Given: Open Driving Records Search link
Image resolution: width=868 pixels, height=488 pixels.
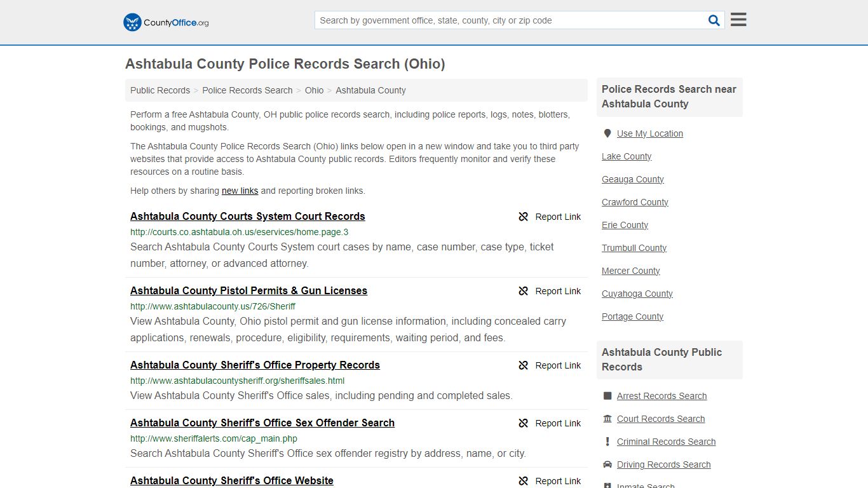Looking at the screenshot, I should pyautogui.click(x=663, y=464).
